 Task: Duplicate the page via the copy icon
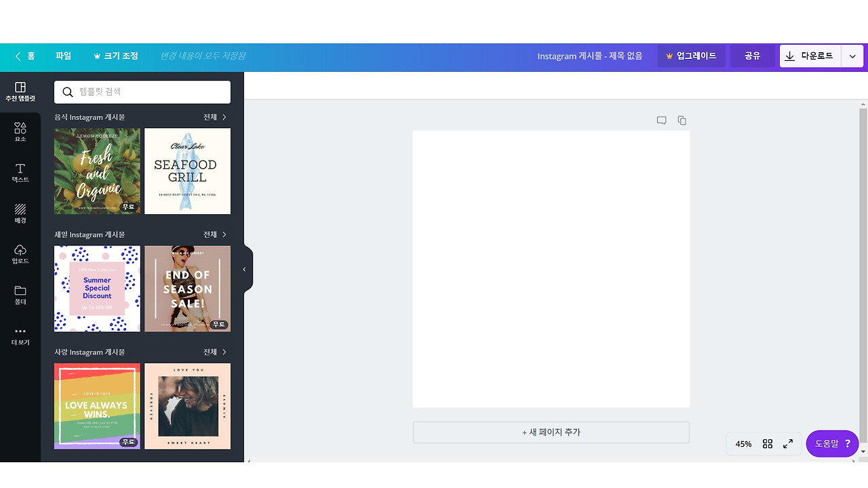pos(682,120)
